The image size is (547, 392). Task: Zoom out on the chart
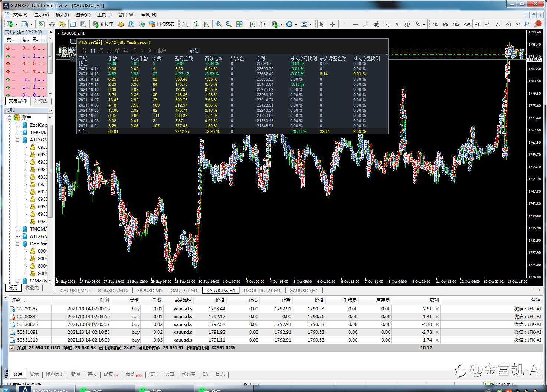click(x=229, y=24)
